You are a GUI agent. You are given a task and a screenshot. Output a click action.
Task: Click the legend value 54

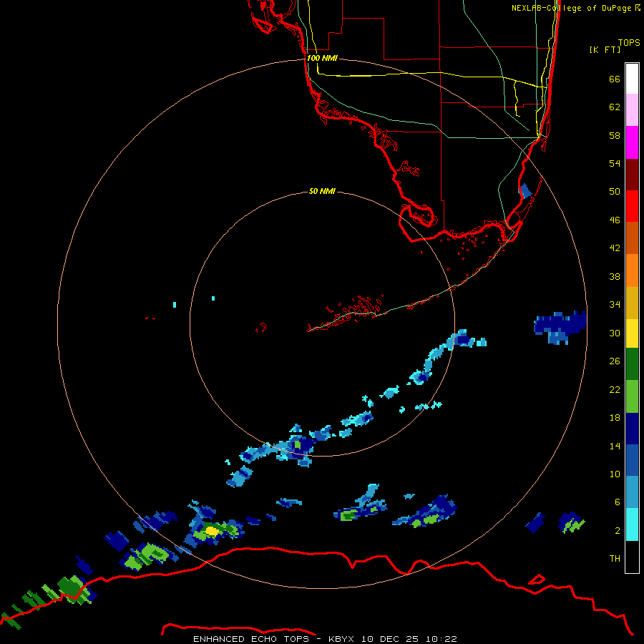click(x=615, y=163)
